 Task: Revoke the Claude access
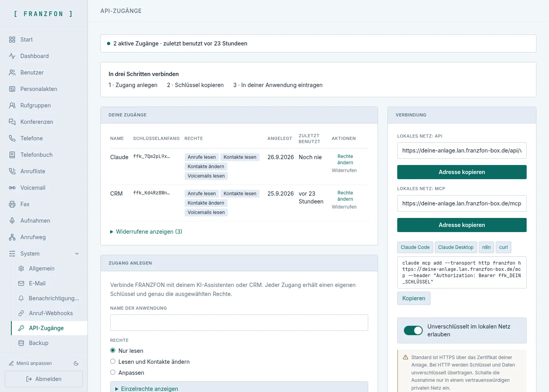point(344,171)
